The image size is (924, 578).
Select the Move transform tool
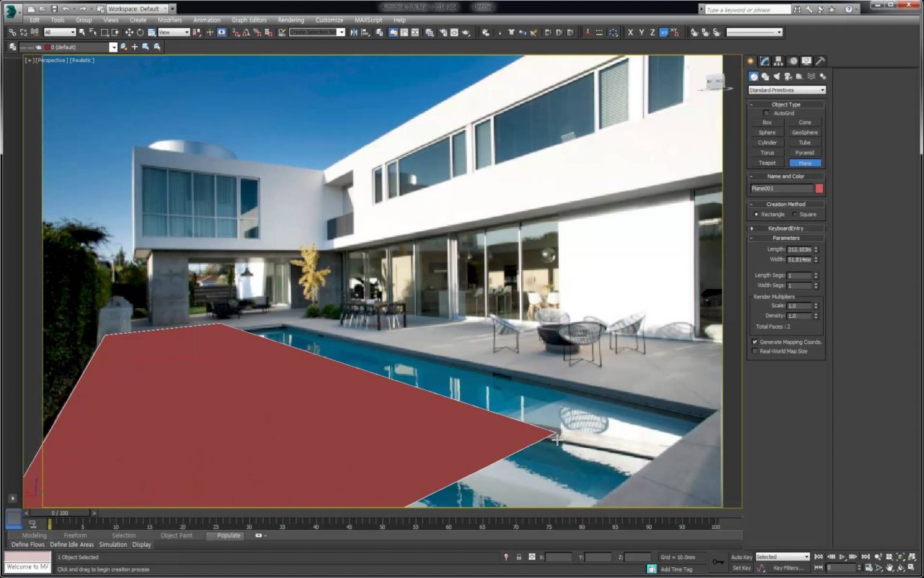pyautogui.click(x=129, y=33)
